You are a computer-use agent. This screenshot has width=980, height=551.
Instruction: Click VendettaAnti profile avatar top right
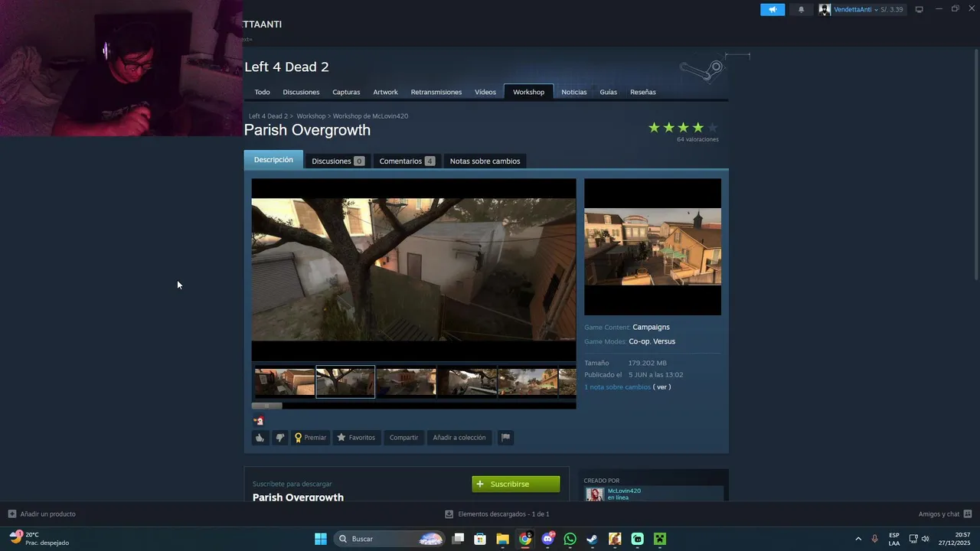tap(825, 9)
